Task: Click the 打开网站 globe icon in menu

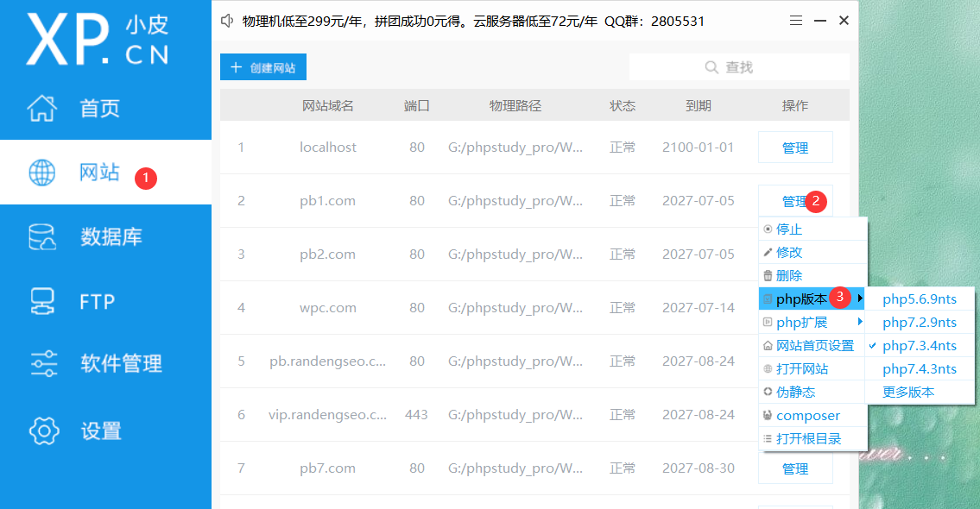Action: tap(768, 368)
